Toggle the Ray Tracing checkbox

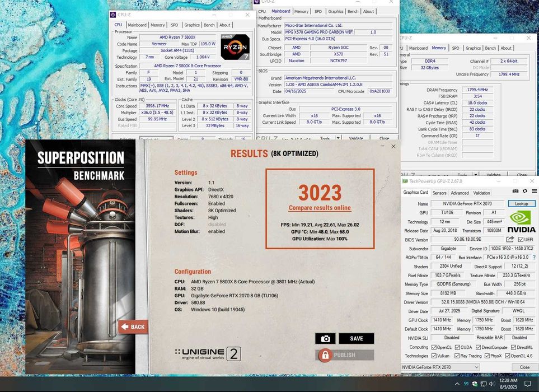pyautogui.click(x=457, y=356)
